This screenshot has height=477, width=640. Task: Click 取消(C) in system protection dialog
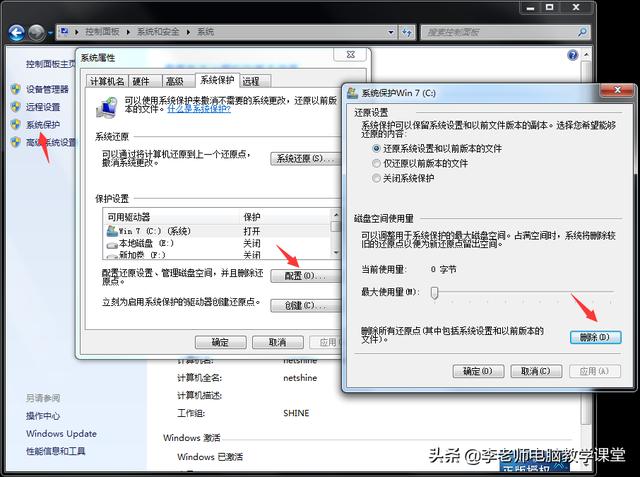536,371
